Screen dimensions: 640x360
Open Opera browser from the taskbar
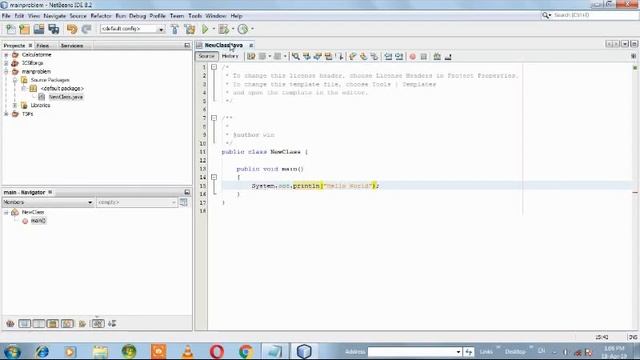pyautogui.click(x=217, y=351)
